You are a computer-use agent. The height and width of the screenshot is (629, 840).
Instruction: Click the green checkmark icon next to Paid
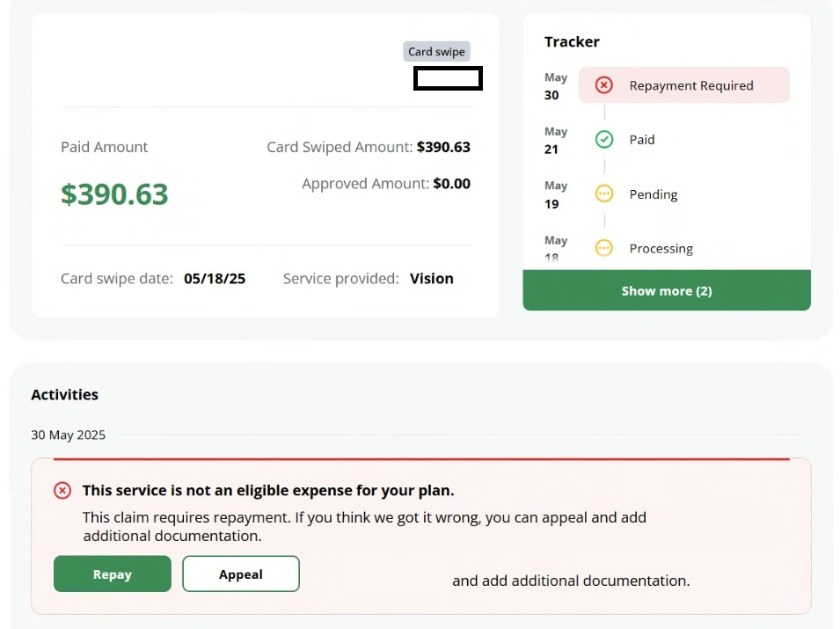point(603,140)
